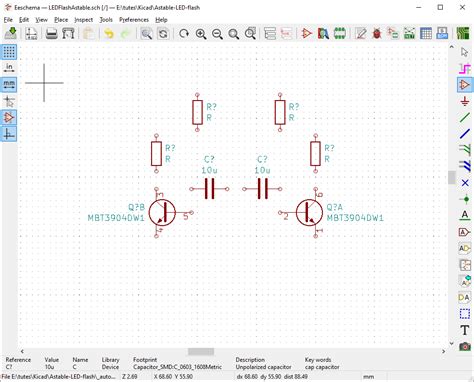Undo the last edit
Screen dimensions: 474x382
[109, 33]
